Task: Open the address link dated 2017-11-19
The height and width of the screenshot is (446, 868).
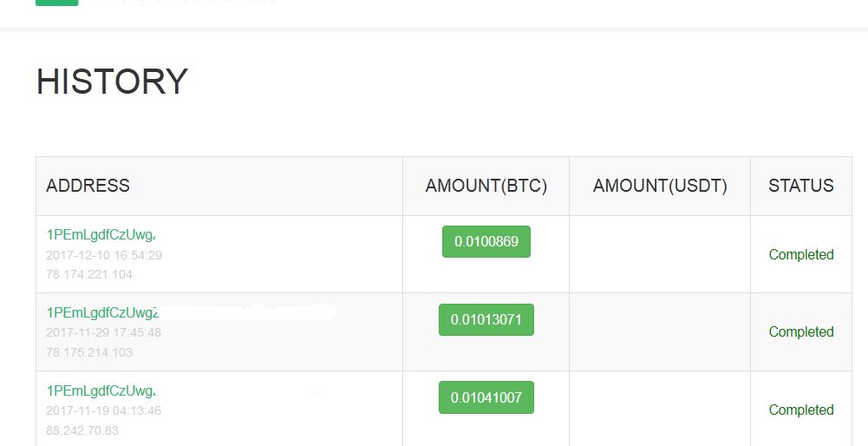Action: 101,391
